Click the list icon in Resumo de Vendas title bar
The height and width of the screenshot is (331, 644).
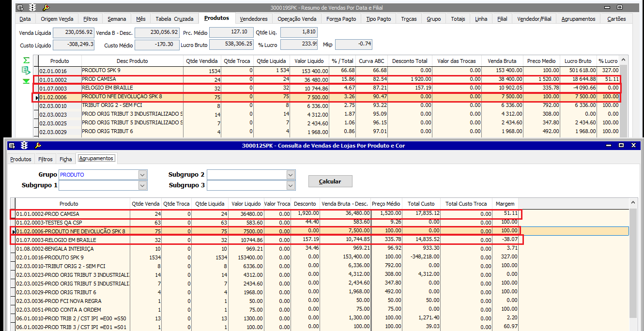pos(20,8)
